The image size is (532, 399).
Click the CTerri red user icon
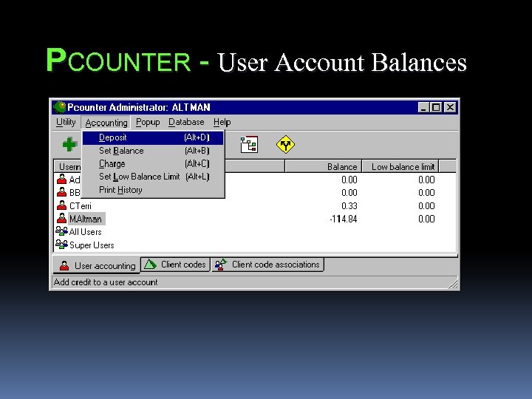(62, 205)
